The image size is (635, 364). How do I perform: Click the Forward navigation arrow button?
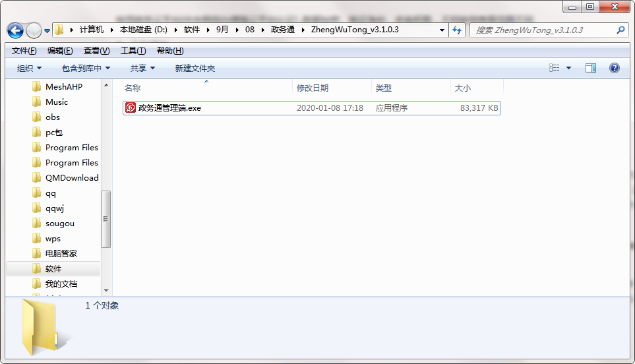[x=34, y=30]
